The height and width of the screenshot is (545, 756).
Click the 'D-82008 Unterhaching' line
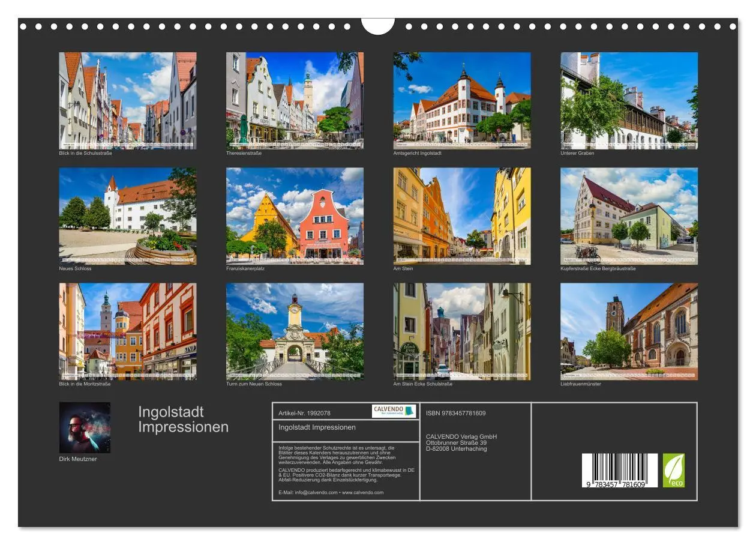[457, 449]
